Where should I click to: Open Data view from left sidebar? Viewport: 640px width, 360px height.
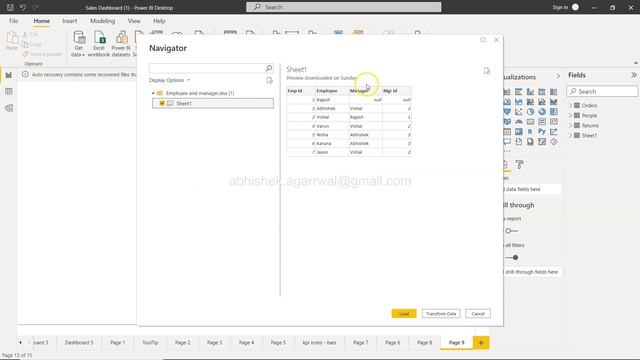(9, 91)
